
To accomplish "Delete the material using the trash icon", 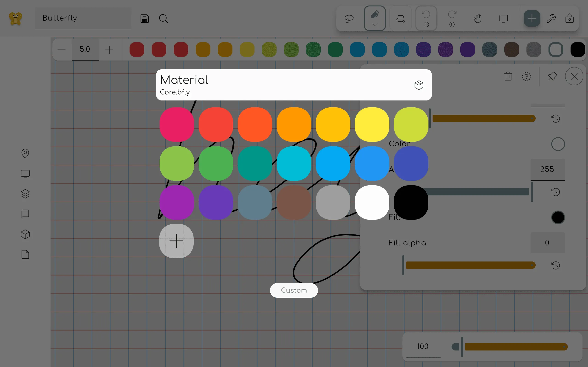I will (508, 76).
